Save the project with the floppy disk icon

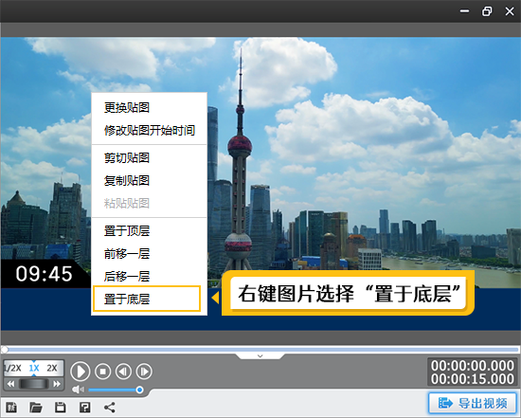tap(60, 407)
